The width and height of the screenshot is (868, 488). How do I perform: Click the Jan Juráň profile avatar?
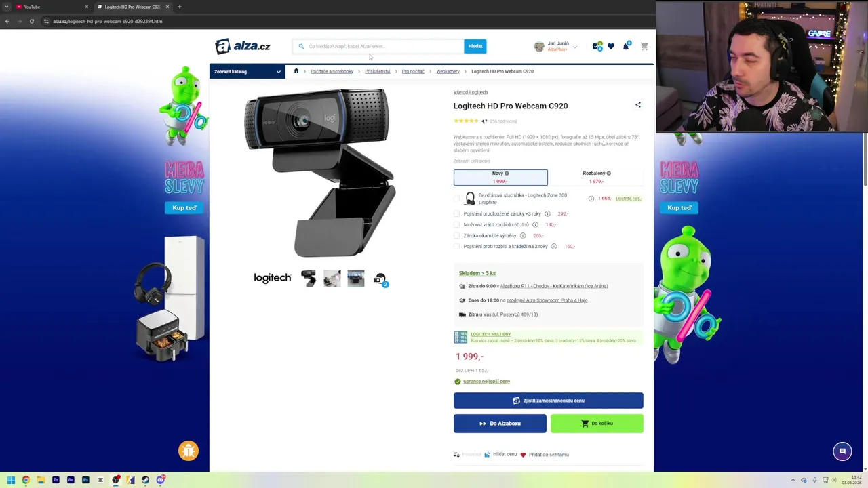click(539, 46)
